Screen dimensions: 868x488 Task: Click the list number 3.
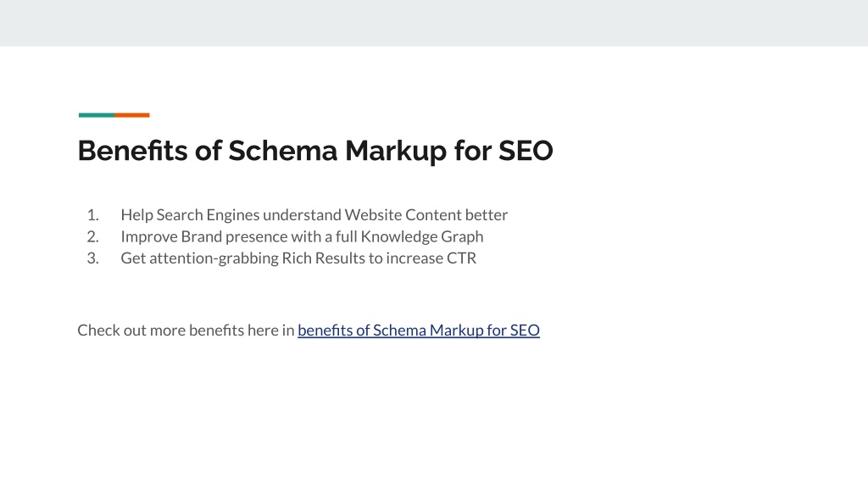[x=92, y=258]
